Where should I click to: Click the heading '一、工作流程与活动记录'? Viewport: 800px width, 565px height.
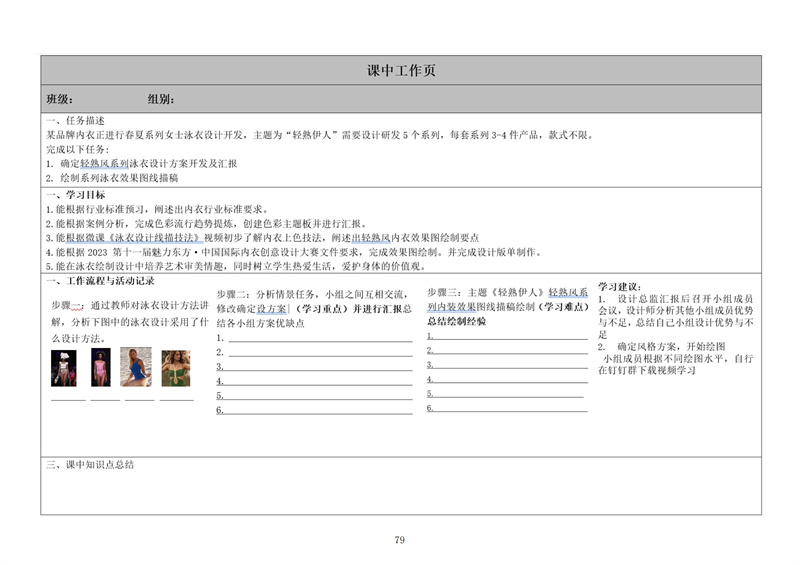click(101, 281)
